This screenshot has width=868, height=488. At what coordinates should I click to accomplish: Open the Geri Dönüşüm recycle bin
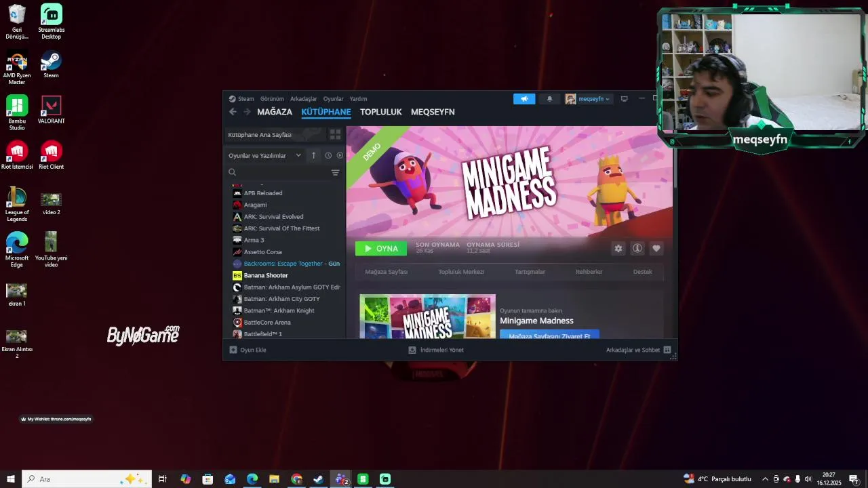(17, 22)
